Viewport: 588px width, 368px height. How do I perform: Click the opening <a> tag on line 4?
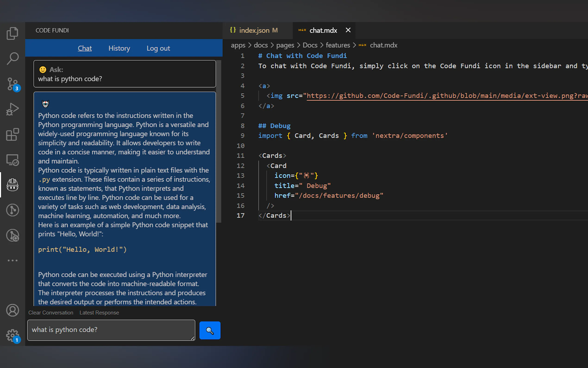coord(264,86)
